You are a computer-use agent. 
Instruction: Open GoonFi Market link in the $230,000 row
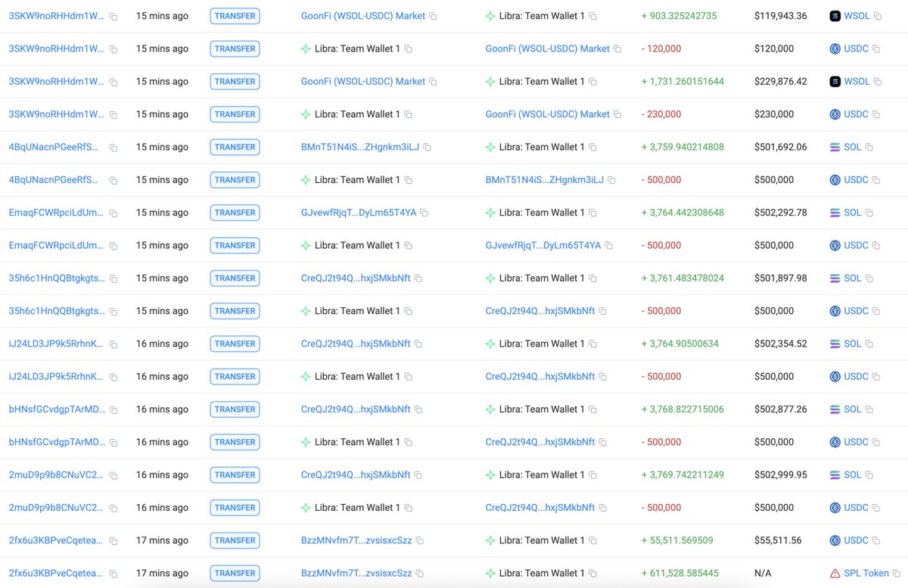tap(547, 114)
